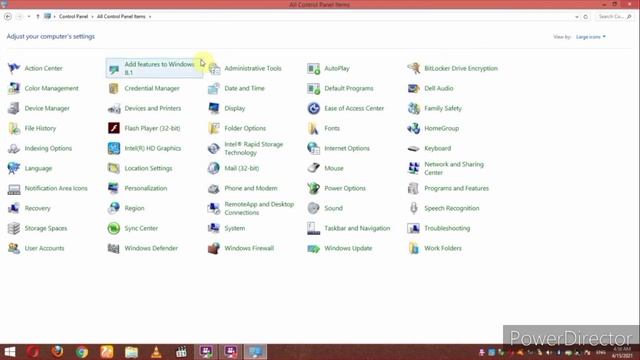Viewport: 640px width, 360px height.
Task: Open Speech Recognition link
Action: coord(452,208)
